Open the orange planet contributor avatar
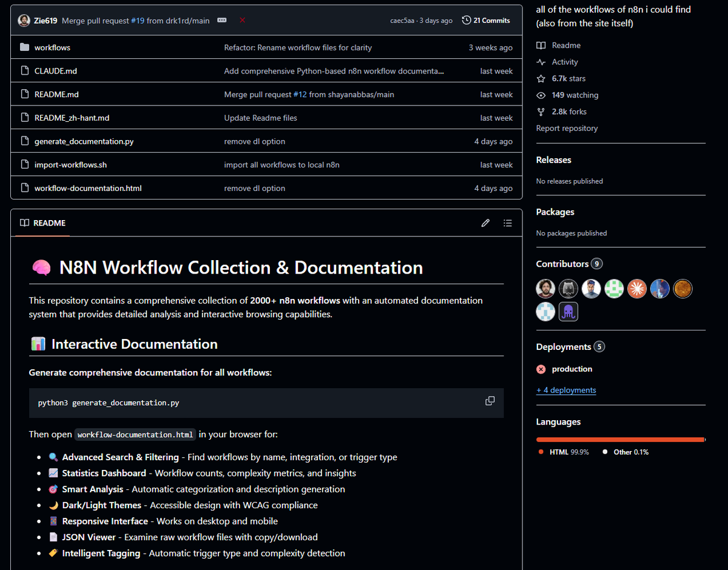The height and width of the screenshot is (570, 728). pos(682,289)
